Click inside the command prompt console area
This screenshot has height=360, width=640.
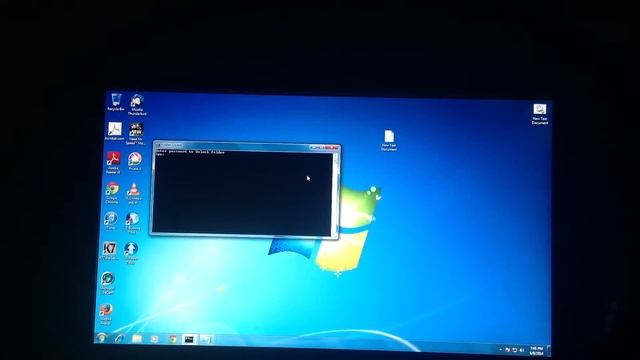coord(242,193)
